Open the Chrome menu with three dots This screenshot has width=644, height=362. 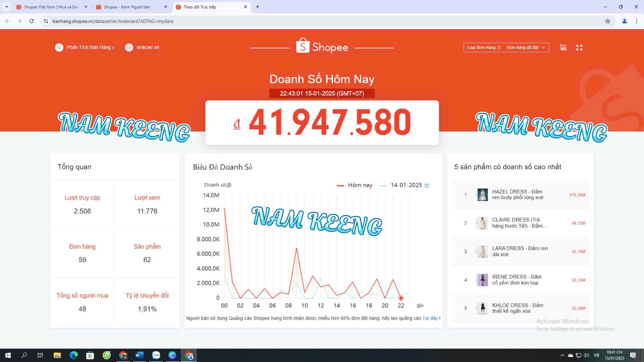pos(636,21)
